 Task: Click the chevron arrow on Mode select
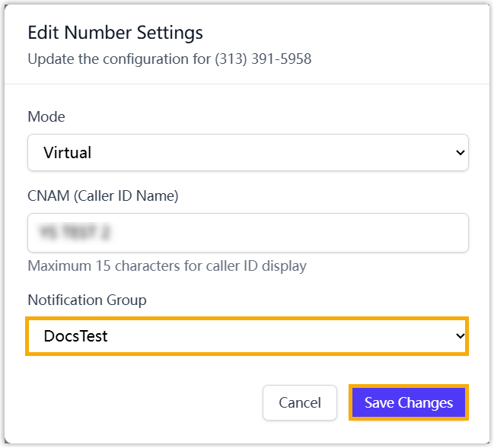tap(459, 153)
